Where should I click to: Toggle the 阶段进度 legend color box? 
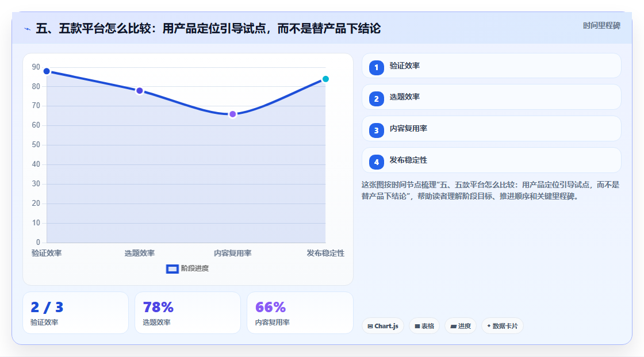172,269
